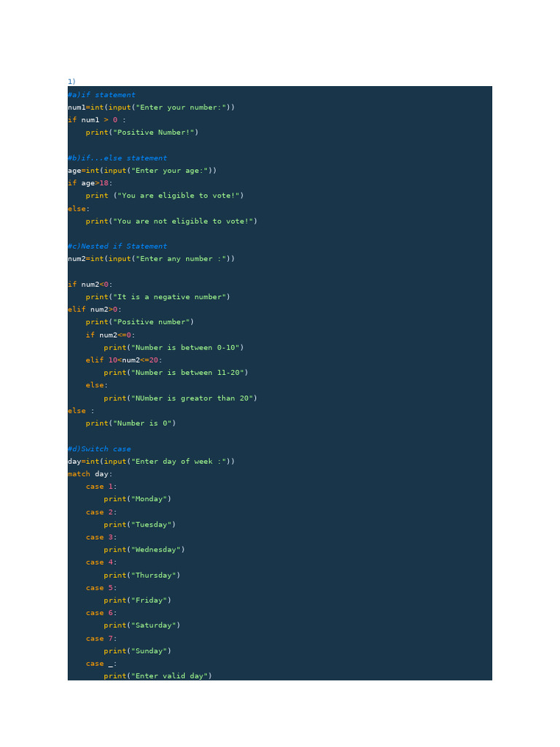Click the "Enter your age:" input line

[x=142, y=171]
